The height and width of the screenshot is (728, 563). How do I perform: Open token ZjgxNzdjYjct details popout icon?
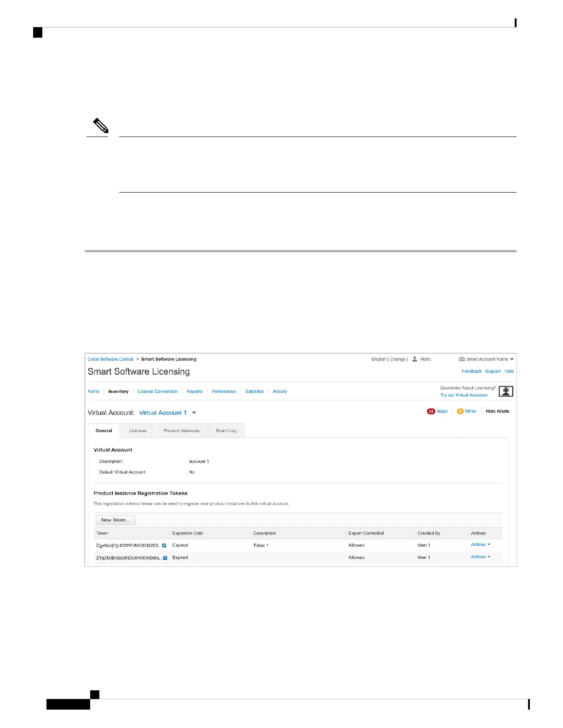coord(164,546)
